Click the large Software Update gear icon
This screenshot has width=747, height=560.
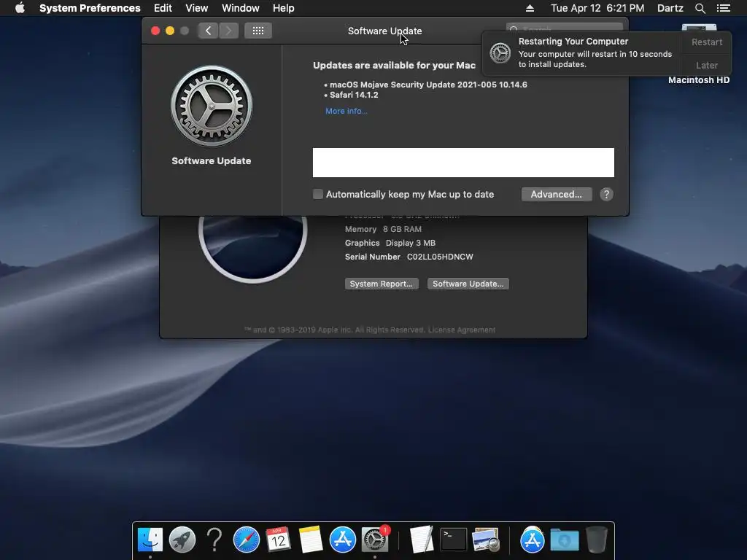click(212, 106)
